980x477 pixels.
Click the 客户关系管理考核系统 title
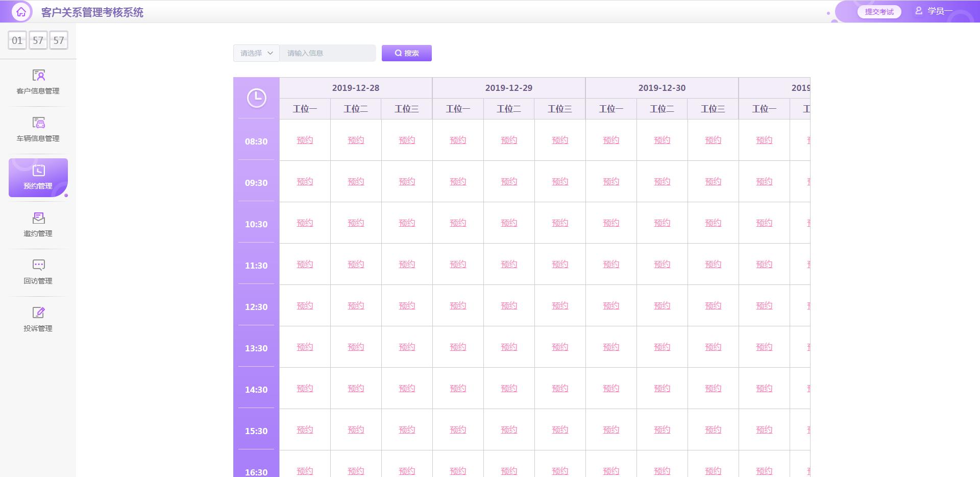tap(92, 12)
